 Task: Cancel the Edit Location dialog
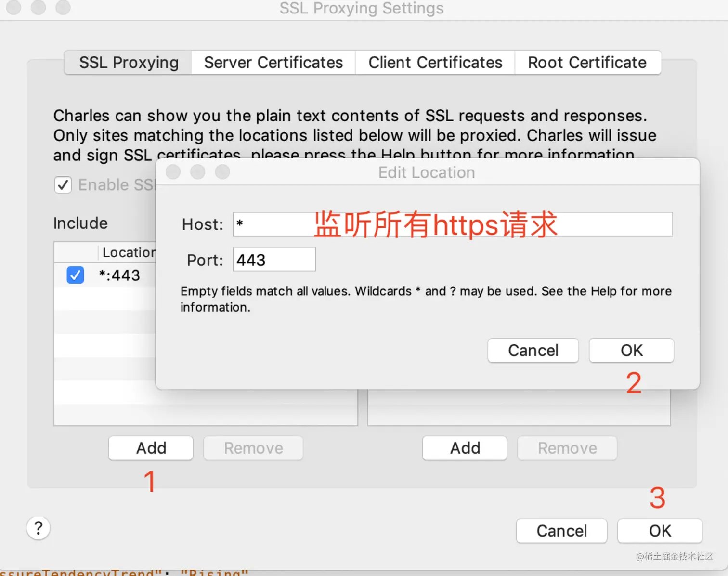tap(533, 350)
